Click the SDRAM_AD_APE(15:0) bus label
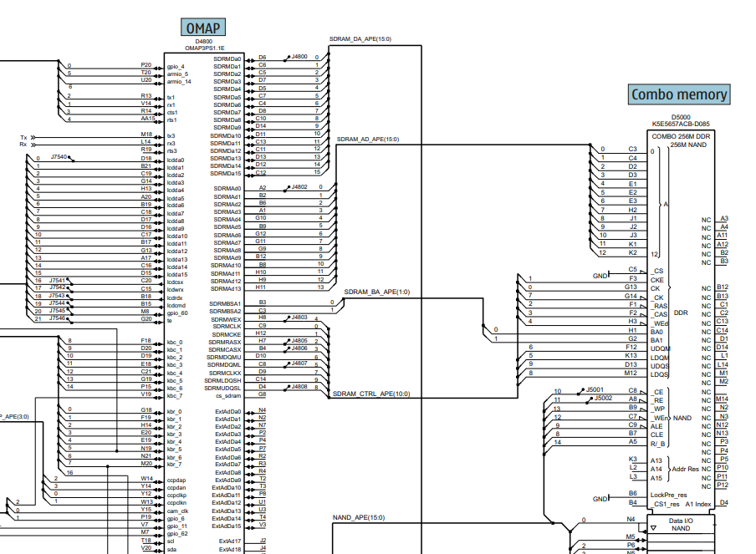 click(368, 140)
